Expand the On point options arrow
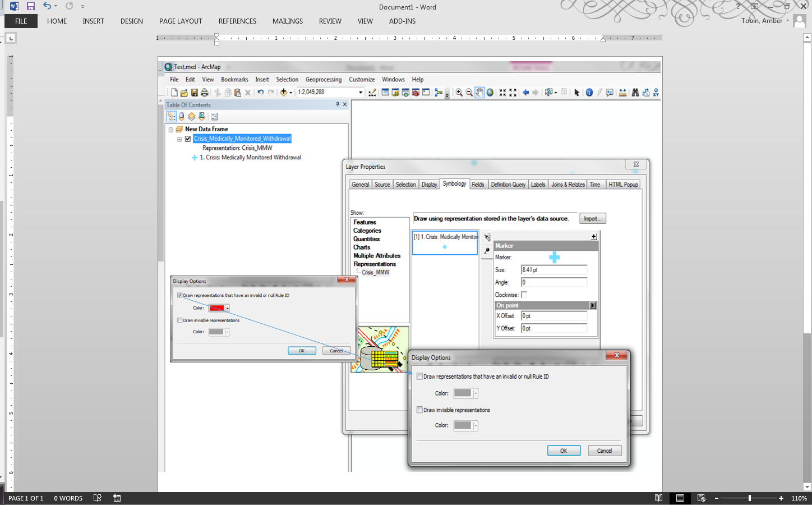The width and height of the screenshot is (812, 505). click(x=593, y=306)
